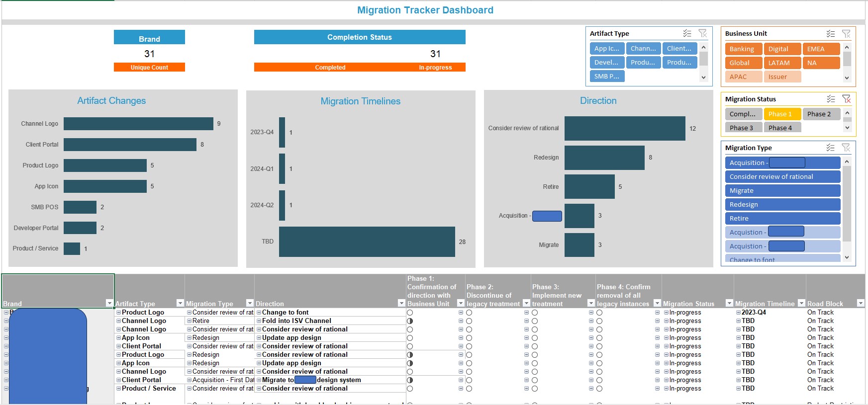Collapse the 2023-Q4 timeline row
Image resolution: width=868 pixels, height=405 pixels.
(738, 313)
